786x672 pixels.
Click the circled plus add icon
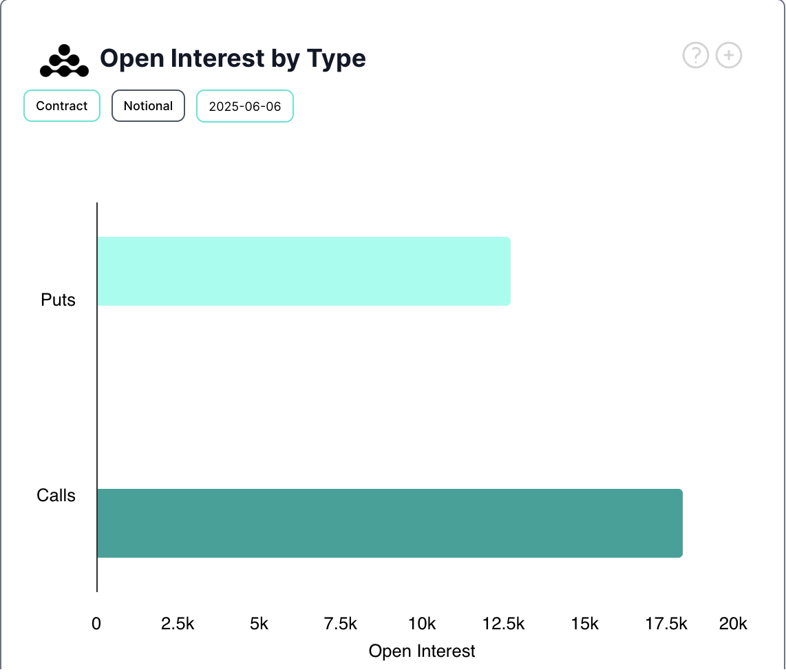[x=729, y=55]
